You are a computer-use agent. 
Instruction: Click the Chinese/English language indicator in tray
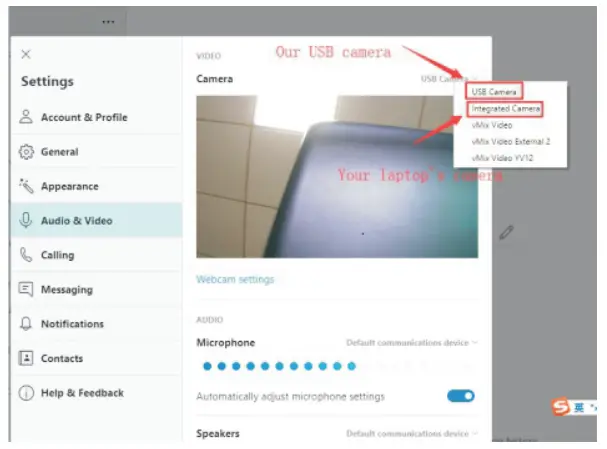(579, 407)
